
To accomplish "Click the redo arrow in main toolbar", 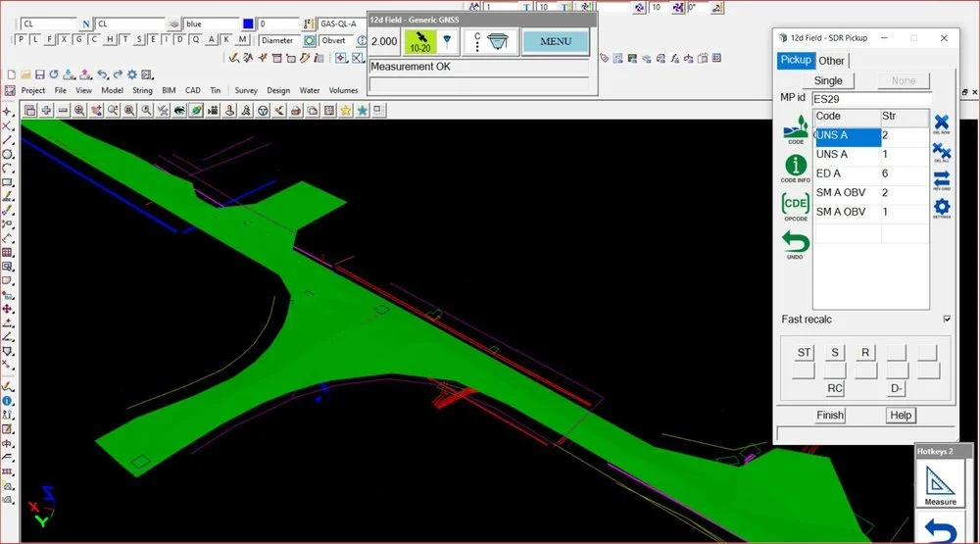I will 118,74.
